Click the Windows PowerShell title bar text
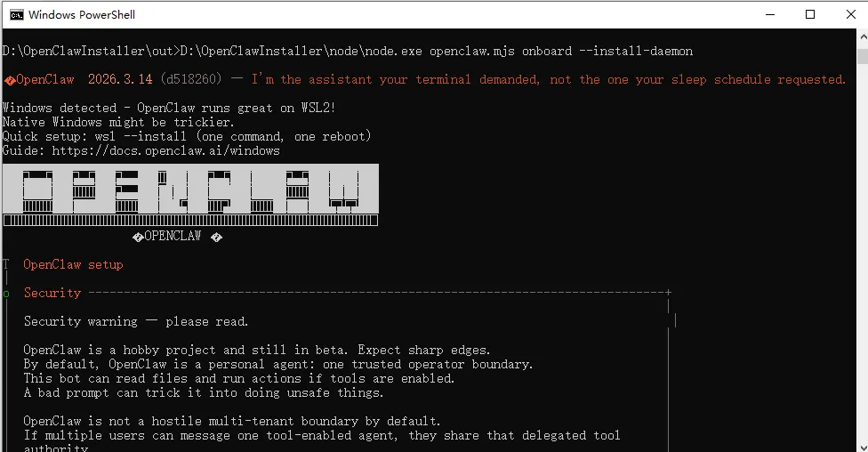The width and height of the screenshot is (868, 452). 82,15
